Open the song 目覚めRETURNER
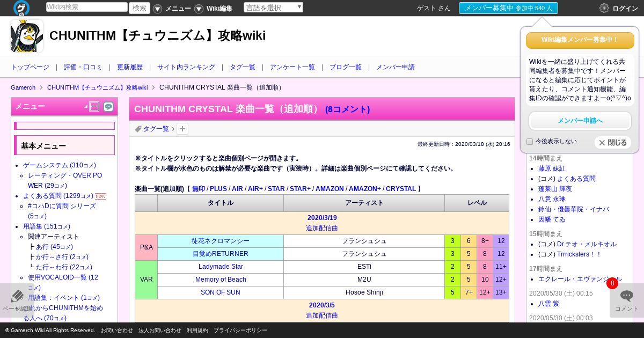The height and width of the screenshot is (338, 644). pos(221,254)
